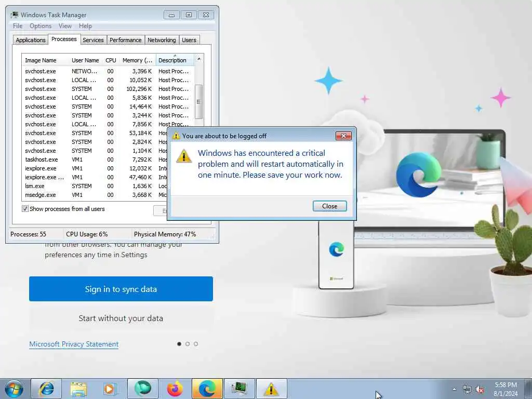Screen dimensions: 532x399
Task: Open Firefox from the taskbar
Action: coord(175,389)
